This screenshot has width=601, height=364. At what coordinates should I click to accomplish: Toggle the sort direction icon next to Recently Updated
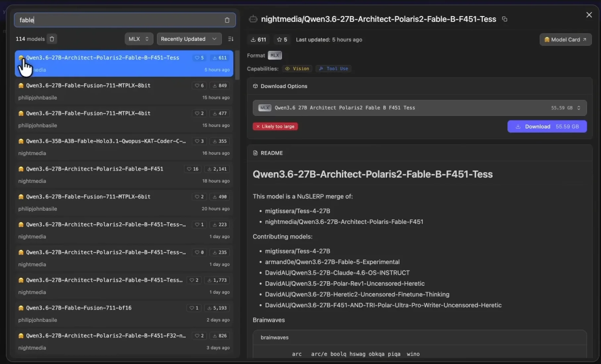[231, 39]
